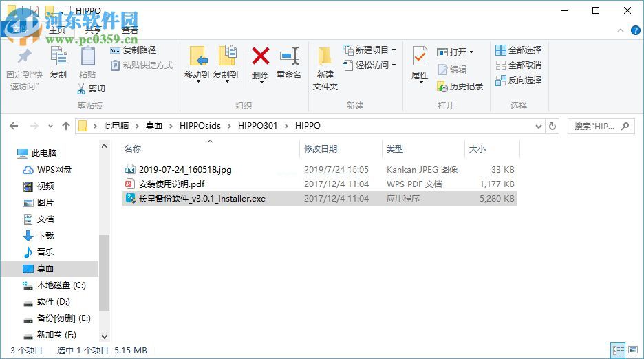This screenshot has width=644, height=359.
Task: Click HIPPO301 in the address path
Action: [257, 126]
